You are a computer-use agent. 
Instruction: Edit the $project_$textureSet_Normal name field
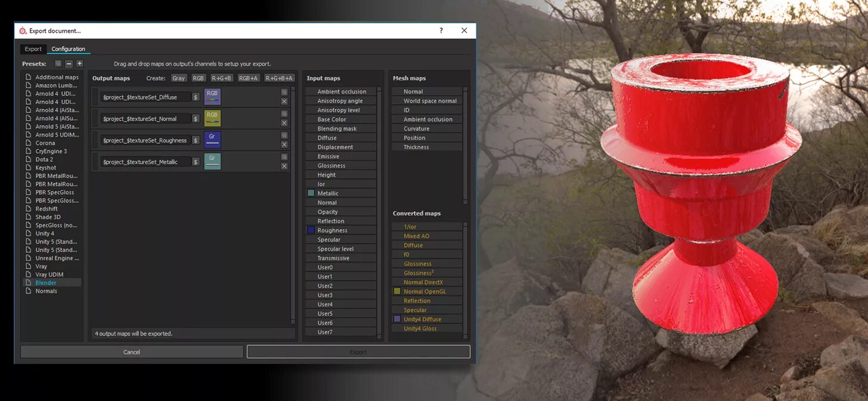pos(146,119)
